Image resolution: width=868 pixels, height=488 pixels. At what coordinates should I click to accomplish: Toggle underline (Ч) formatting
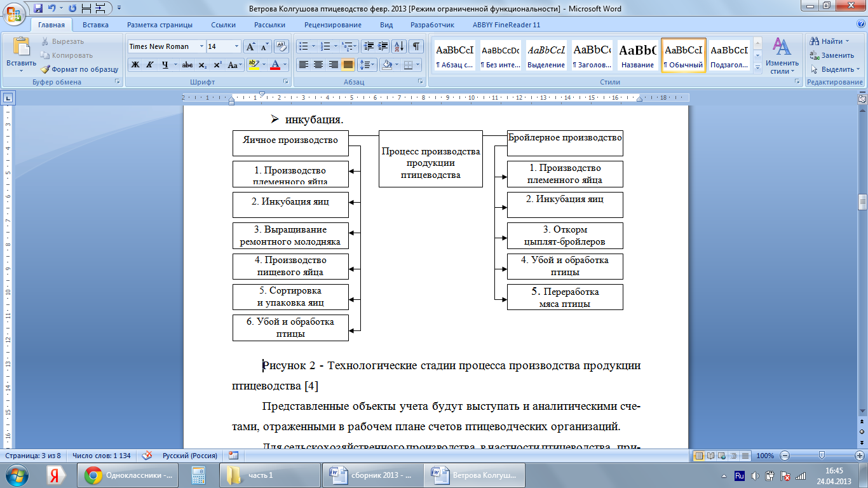[x=165, y=65]
